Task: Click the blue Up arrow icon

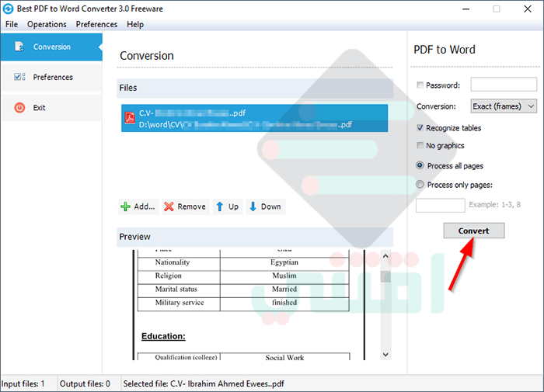Action: [220, 206]
